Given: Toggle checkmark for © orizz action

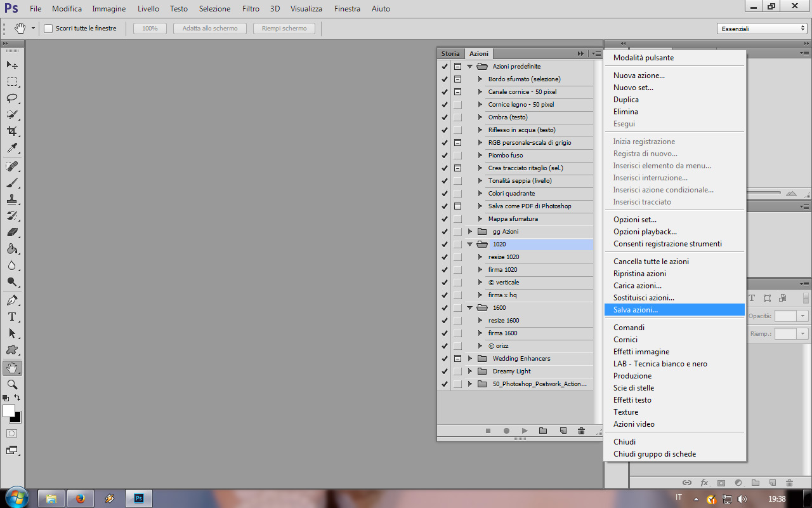Looking at the screenshot, I should coord(444,345).
